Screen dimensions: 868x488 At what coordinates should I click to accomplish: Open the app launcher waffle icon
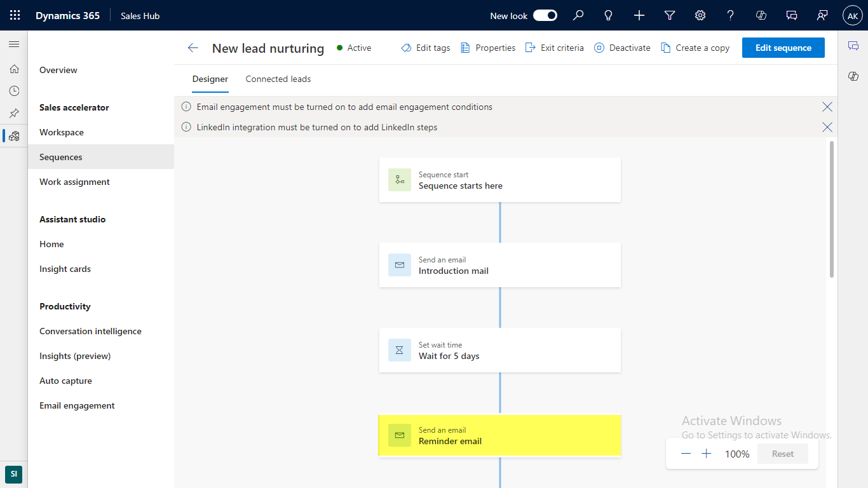click(x=15, y=15)
